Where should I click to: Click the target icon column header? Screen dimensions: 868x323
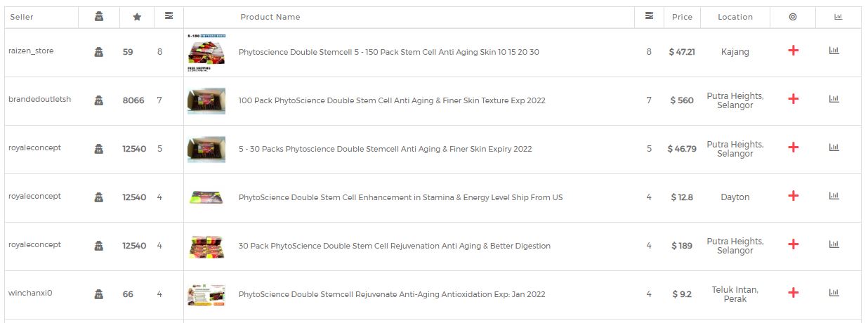click(793, 17)
